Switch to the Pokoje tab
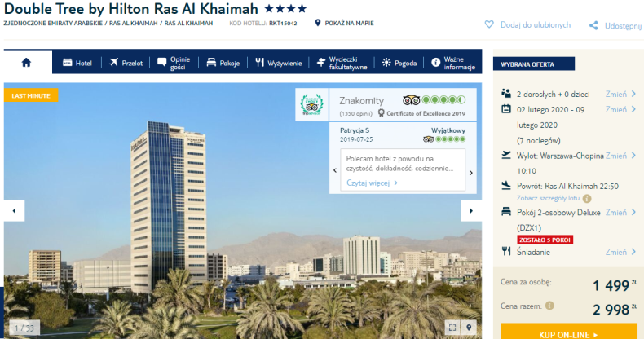 coord(223,63)
